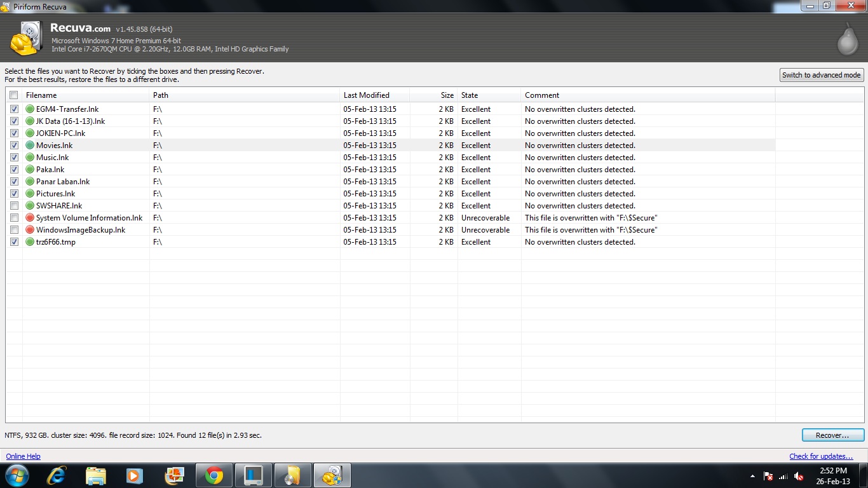
Task: Click the network signal tray icon
Action: point(783,477)
